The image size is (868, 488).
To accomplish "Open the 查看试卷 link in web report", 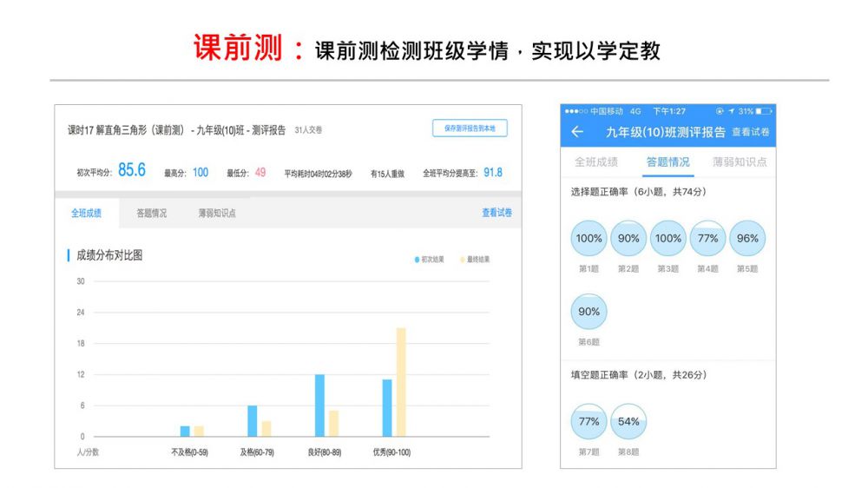I will pos(496,213).
